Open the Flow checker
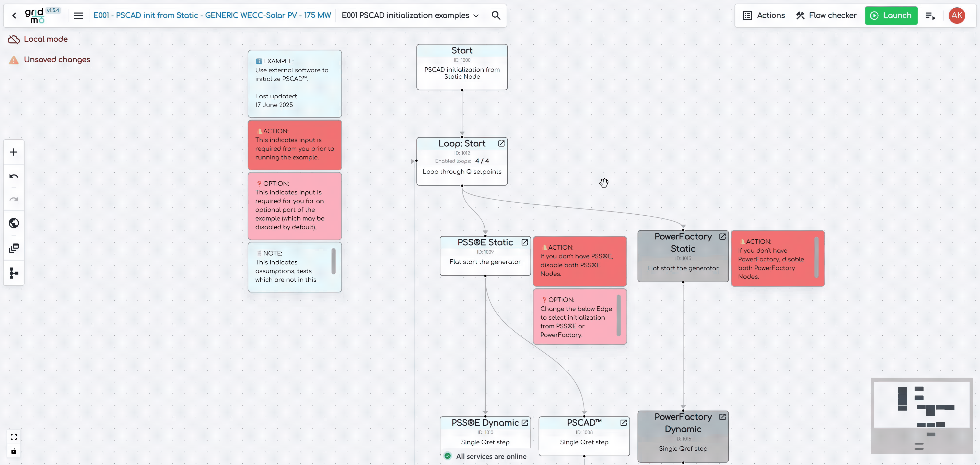980x465 pixels. tap(826, 16)
